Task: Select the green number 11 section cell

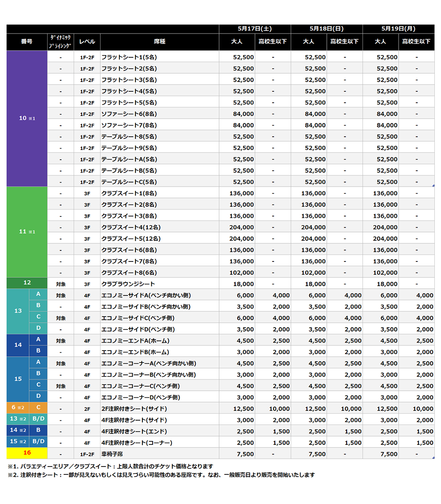Action: coord(27,232)
